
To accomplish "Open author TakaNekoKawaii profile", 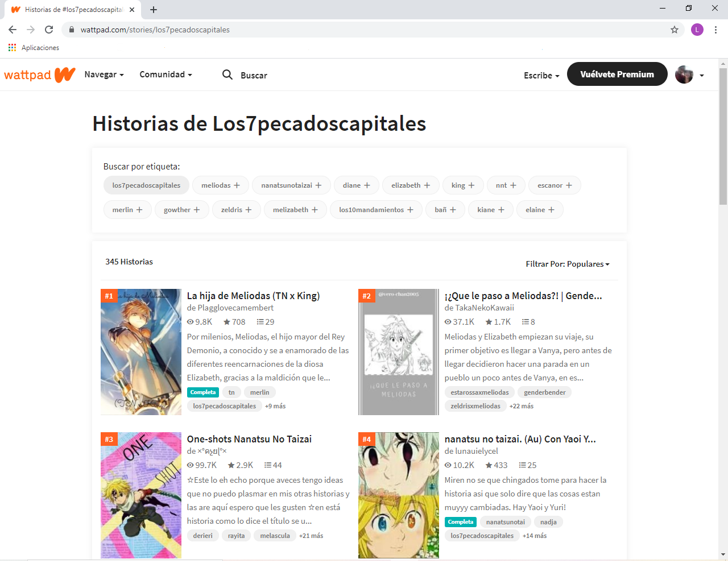I will pos(485,308).
